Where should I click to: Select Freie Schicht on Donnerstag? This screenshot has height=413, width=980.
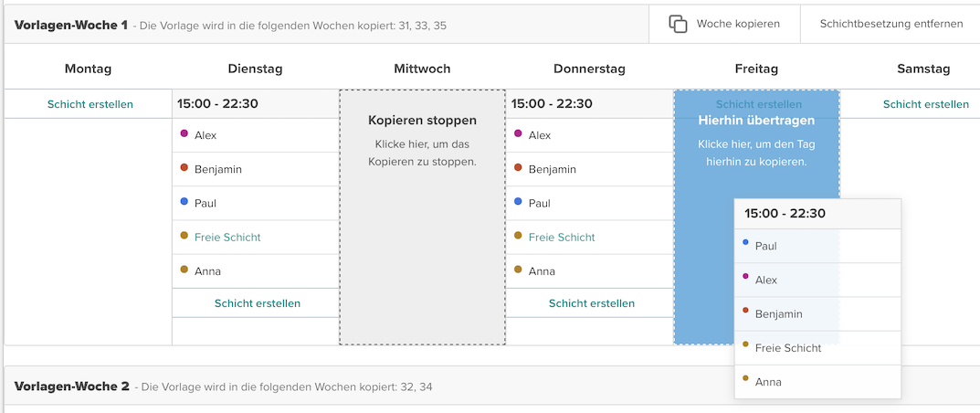562,238
